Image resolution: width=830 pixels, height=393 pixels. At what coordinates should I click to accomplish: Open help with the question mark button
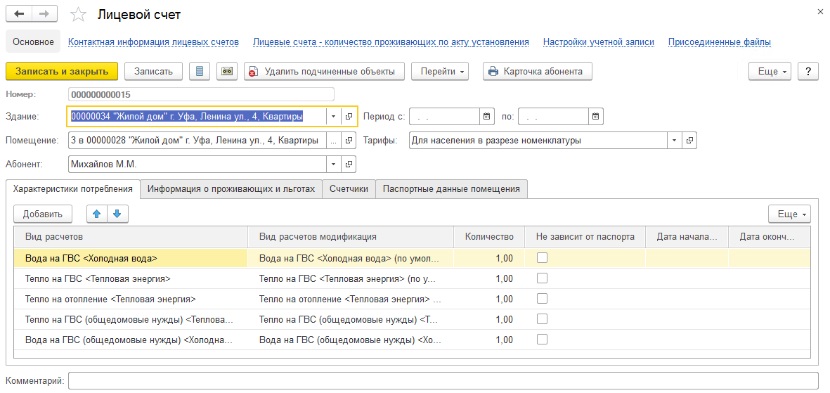(x=808, y=72)
